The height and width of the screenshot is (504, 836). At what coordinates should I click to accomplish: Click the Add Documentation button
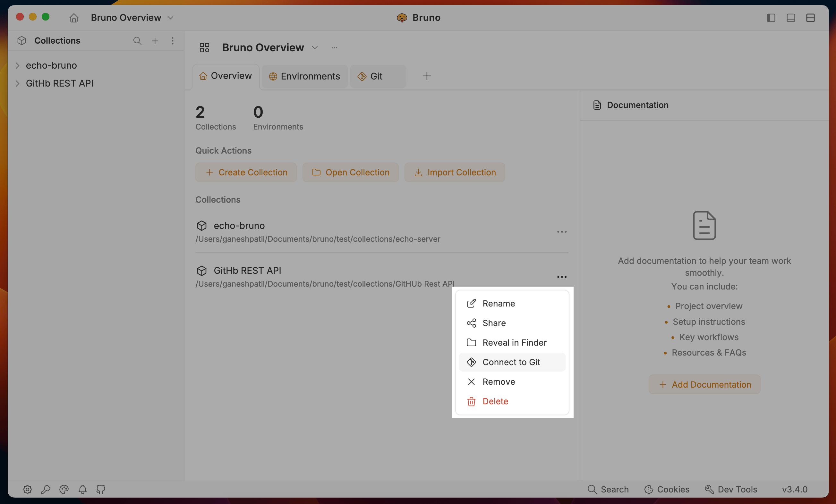[704, 384]
